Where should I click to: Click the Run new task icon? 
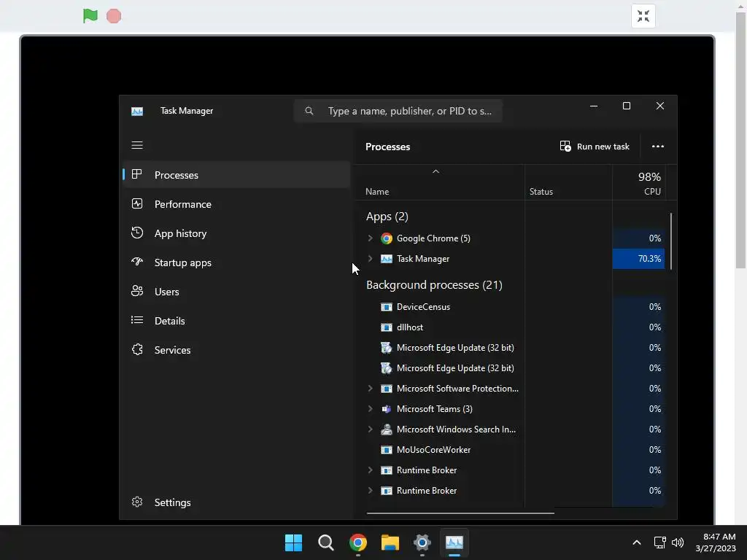565,146
